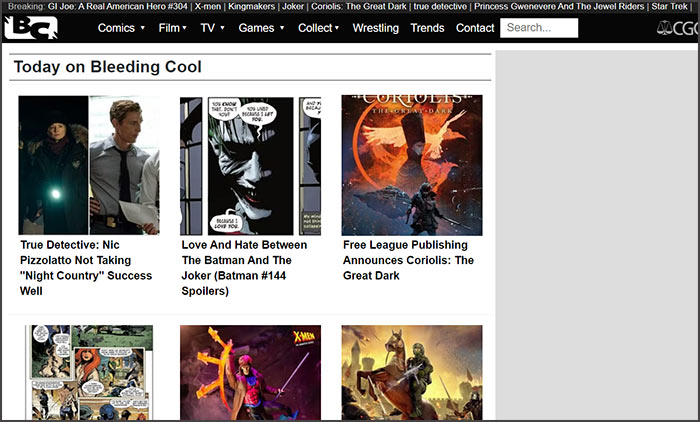Open the Games section
700x422 pixels.
click(256, 28)
